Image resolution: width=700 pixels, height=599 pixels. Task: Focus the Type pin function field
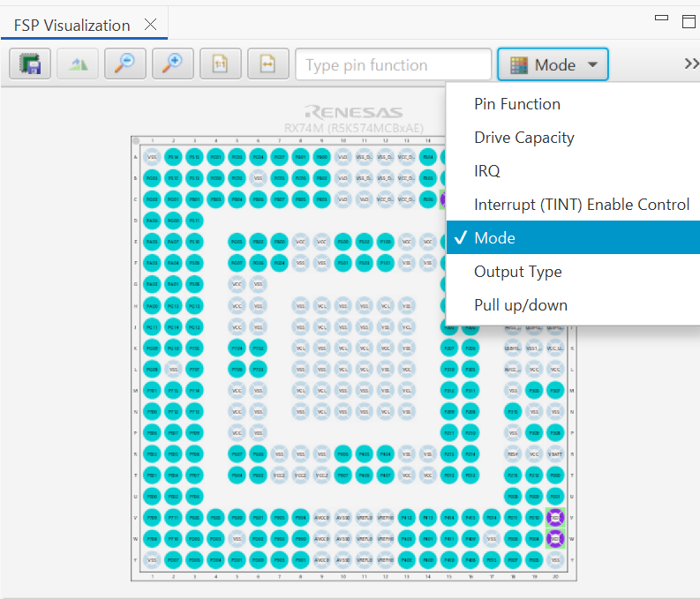pyautogui.click(x=394, y=64)
